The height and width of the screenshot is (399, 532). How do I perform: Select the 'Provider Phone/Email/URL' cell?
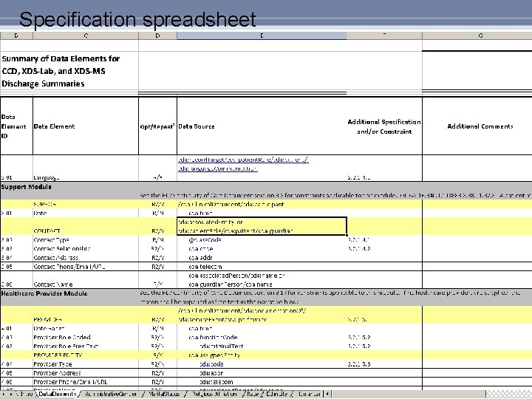(86, 382)
